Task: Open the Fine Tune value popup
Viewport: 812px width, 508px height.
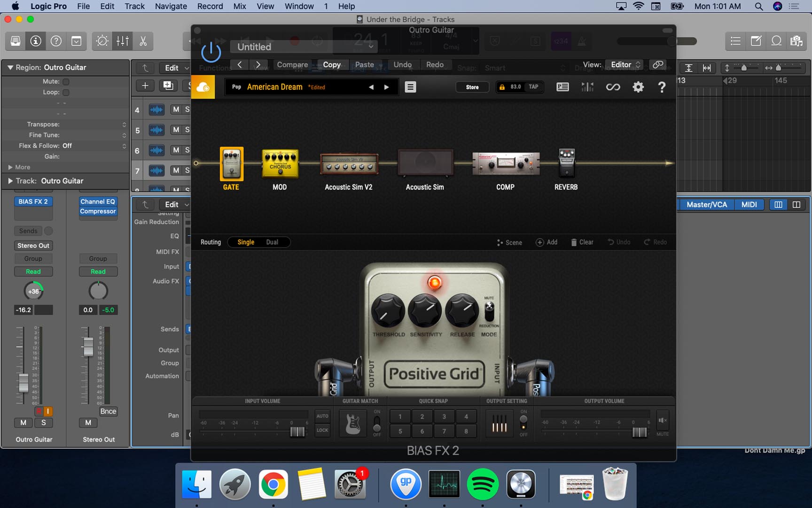Action: [x=124, y=135]
